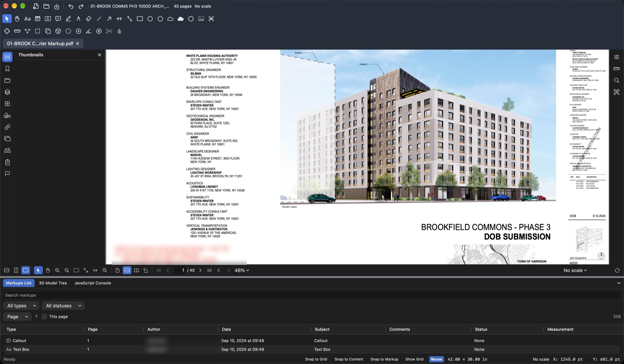
Task: Select the Callout comment tool
Action: (58, 19)
